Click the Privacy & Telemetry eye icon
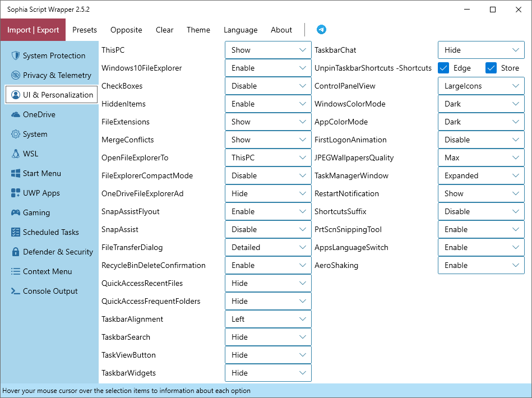 [x=16, y=75]
